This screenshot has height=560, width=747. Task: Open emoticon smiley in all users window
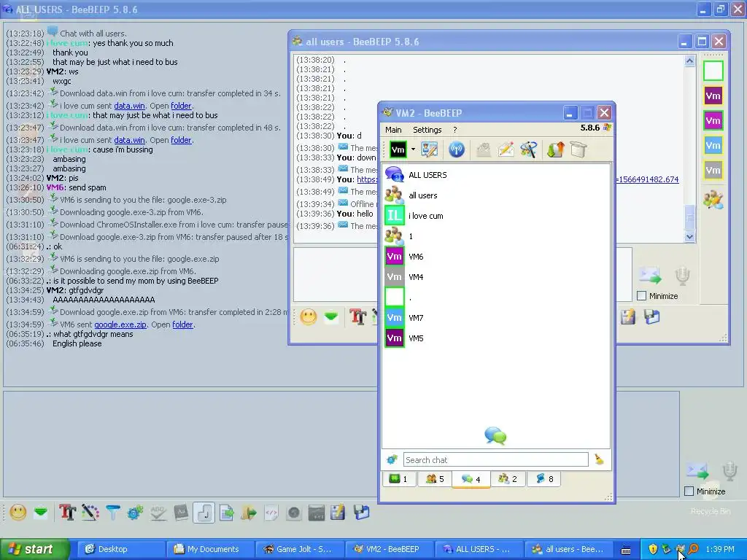click(309, 317)
